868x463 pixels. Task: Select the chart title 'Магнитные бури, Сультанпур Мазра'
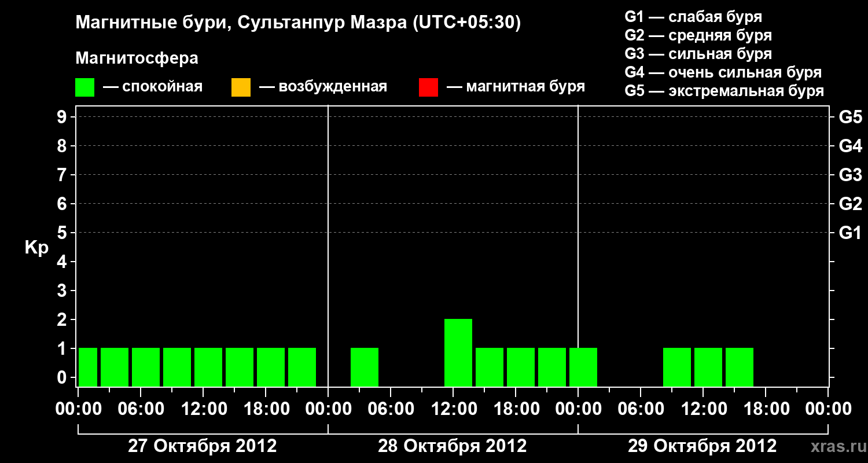click(241, 24)
